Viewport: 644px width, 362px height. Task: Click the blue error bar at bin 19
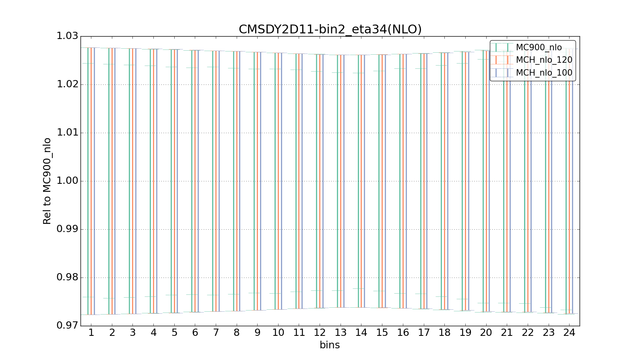tap(469, 181)
